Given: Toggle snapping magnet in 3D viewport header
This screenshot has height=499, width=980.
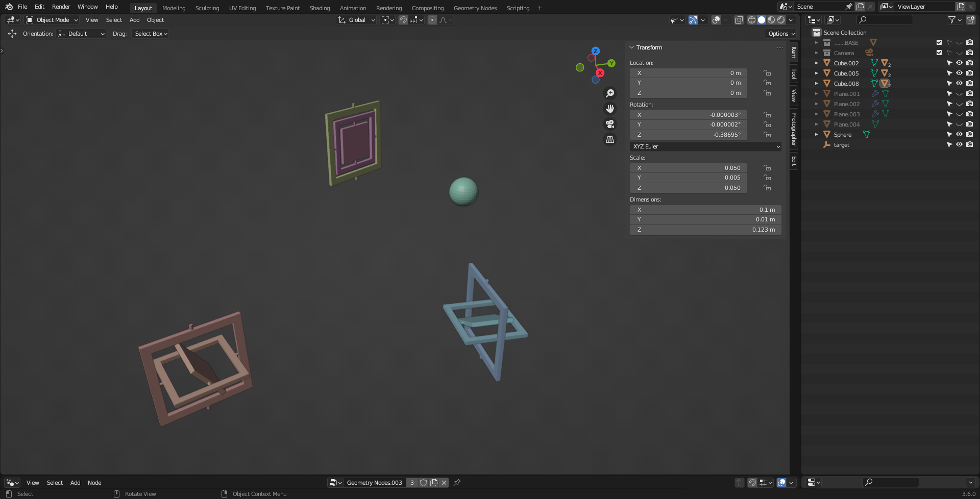Looking at the screenshot, I should [403, 20].
